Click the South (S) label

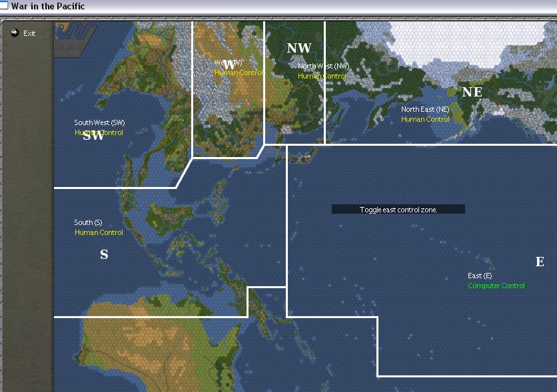coord(88,222)
